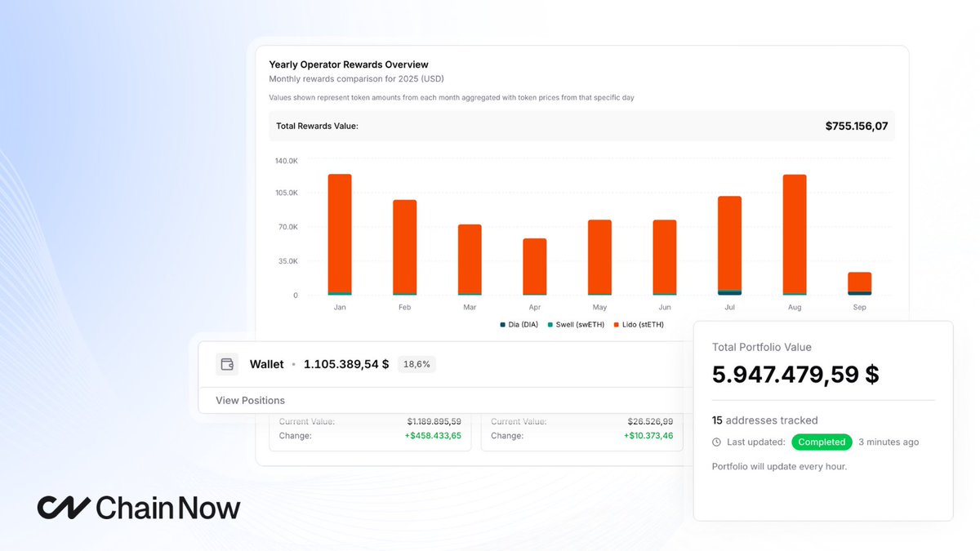Click the Yearly Operator Rewards Overview title
The image size is (980, 551).
[x=349, y=64]
